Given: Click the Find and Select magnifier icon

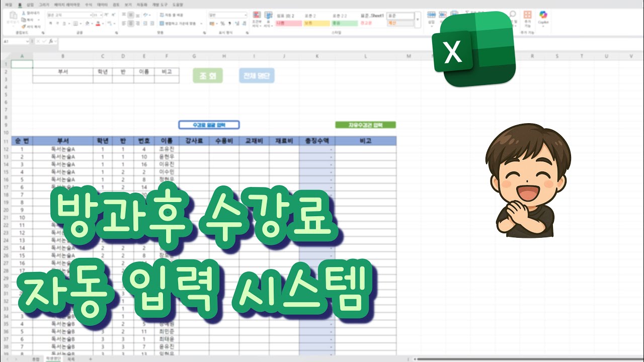Looking at the screenshot, I should (x=513, y=14).
